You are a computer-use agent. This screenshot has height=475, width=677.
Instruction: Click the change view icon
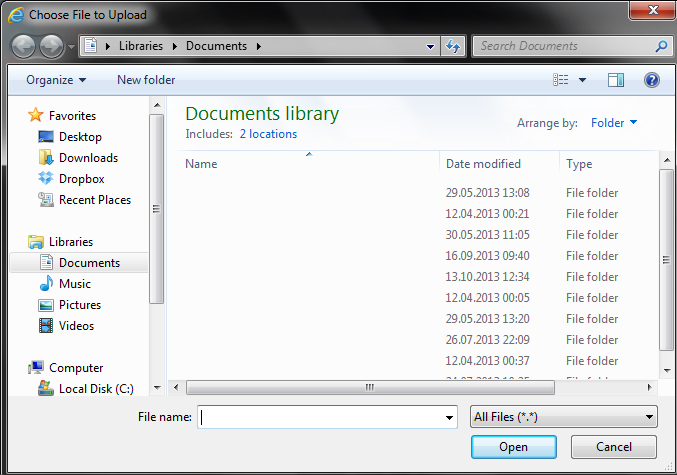[561, 80]
